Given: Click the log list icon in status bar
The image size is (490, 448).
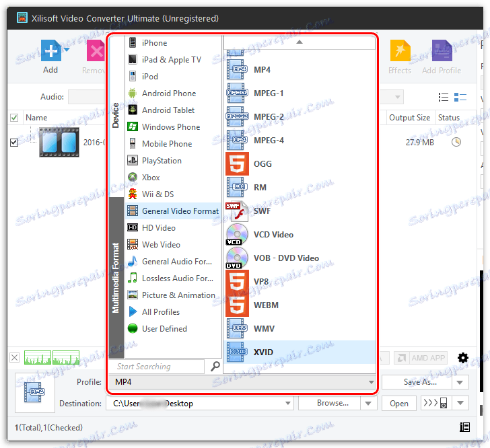Looking at the screenshot, I should 464,427.
